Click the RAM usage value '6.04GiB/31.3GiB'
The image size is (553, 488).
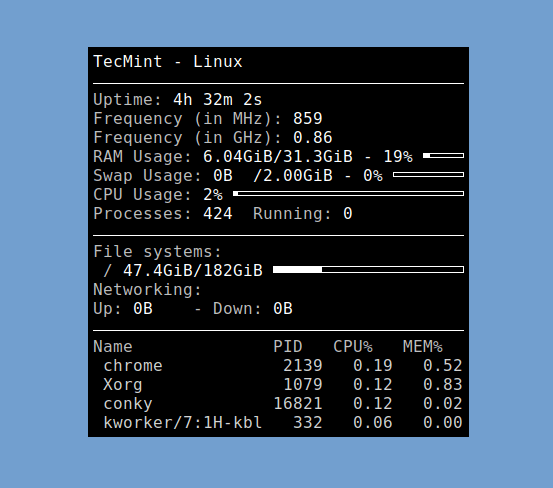[278, 157]
